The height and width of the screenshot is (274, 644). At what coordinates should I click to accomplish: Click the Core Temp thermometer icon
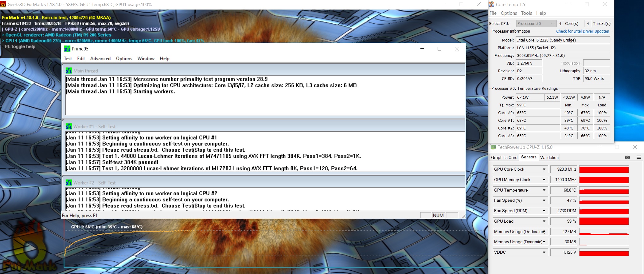492,4
